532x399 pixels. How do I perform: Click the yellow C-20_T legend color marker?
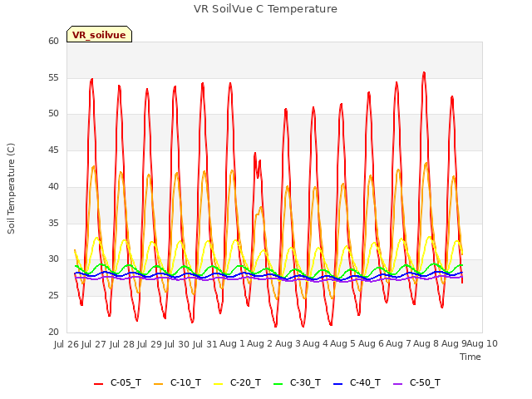[x=218, y=384]
